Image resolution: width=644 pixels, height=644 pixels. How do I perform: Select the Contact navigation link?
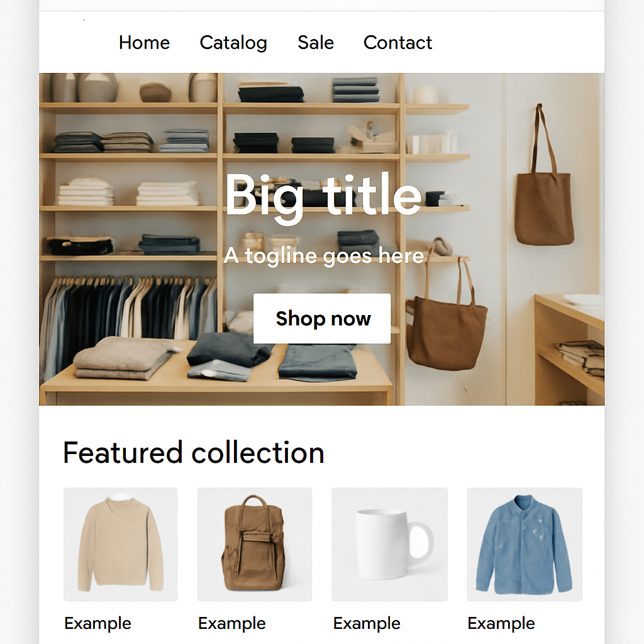[397, 43]
